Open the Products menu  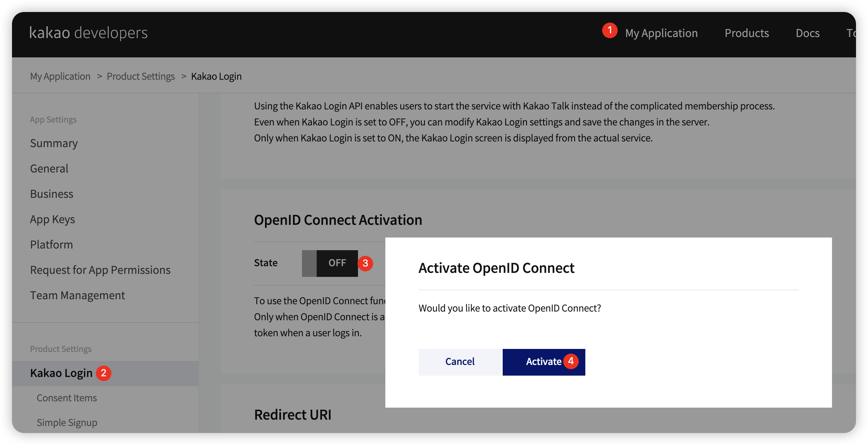746,33
